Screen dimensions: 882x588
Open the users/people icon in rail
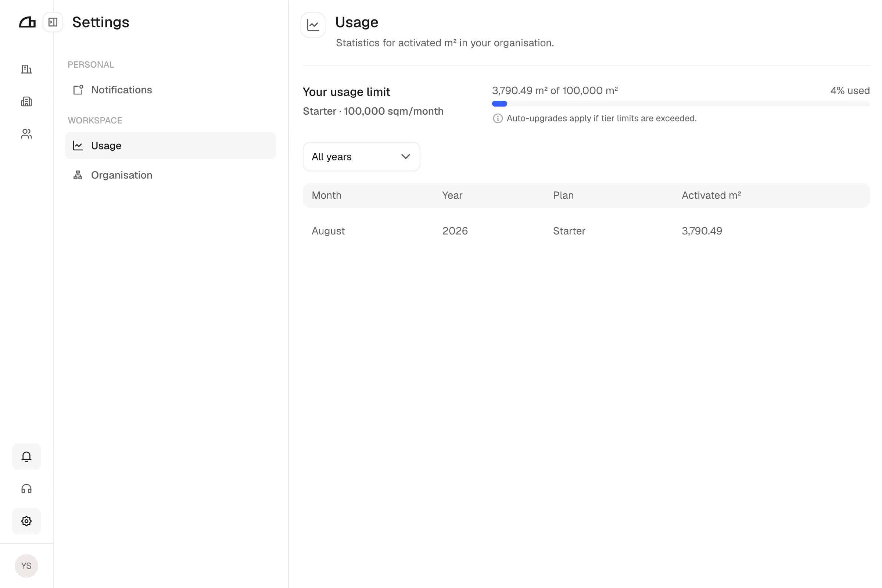coord(26,134)
